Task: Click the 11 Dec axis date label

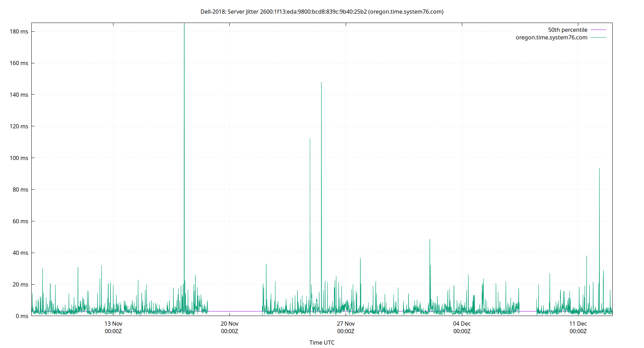Action: point(578,324)
